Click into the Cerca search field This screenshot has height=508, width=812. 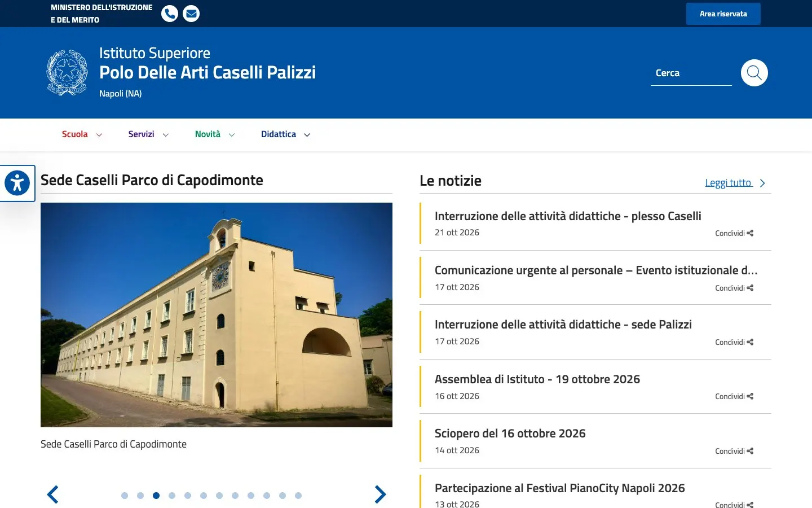click(691, 73)
